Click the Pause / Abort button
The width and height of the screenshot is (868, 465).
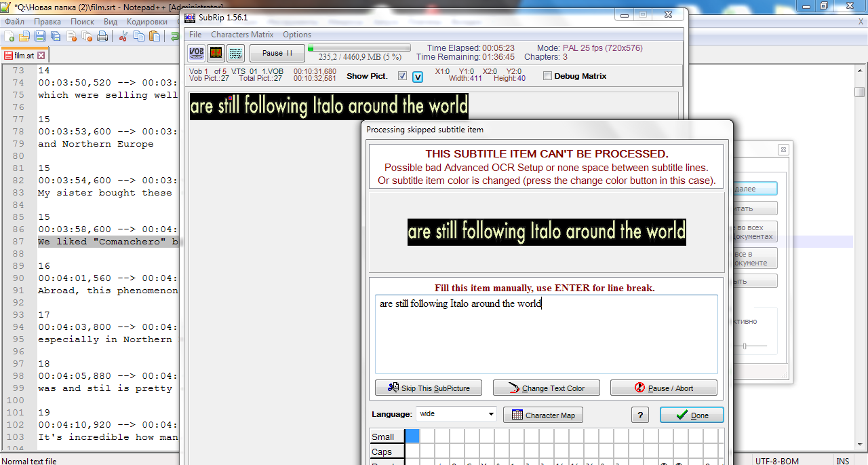(x=664, y=388)
